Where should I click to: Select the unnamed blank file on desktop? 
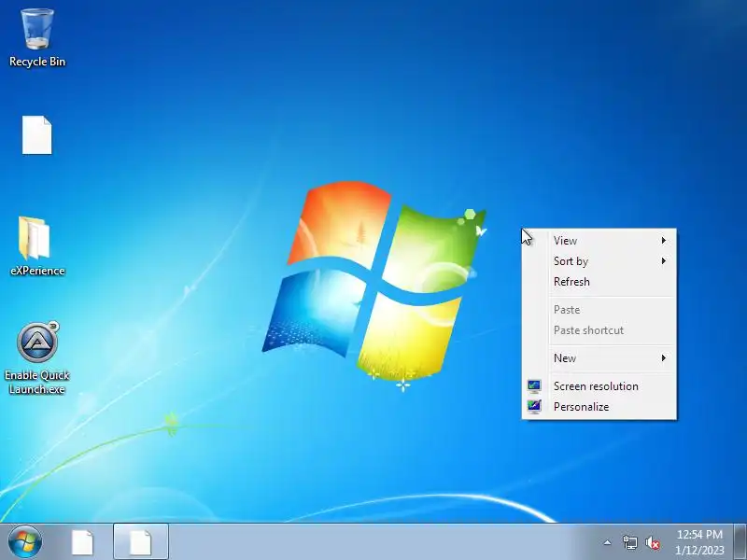tap(36, 135)
